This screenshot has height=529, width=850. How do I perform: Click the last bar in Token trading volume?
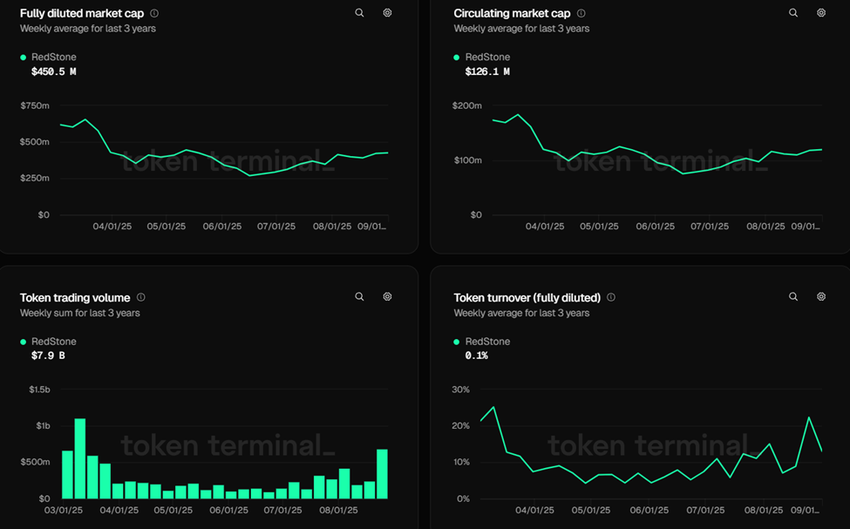(382, 474)
